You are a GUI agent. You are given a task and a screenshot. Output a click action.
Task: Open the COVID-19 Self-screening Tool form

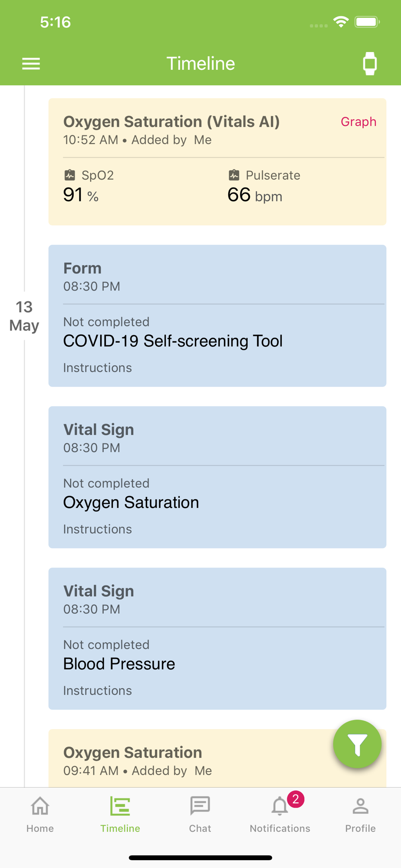tap(173, 341)
